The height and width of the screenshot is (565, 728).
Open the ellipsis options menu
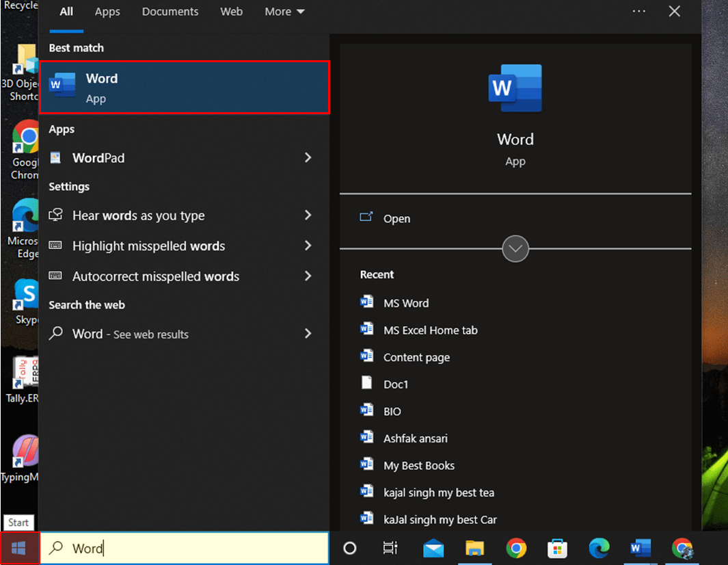pos(638,11)
